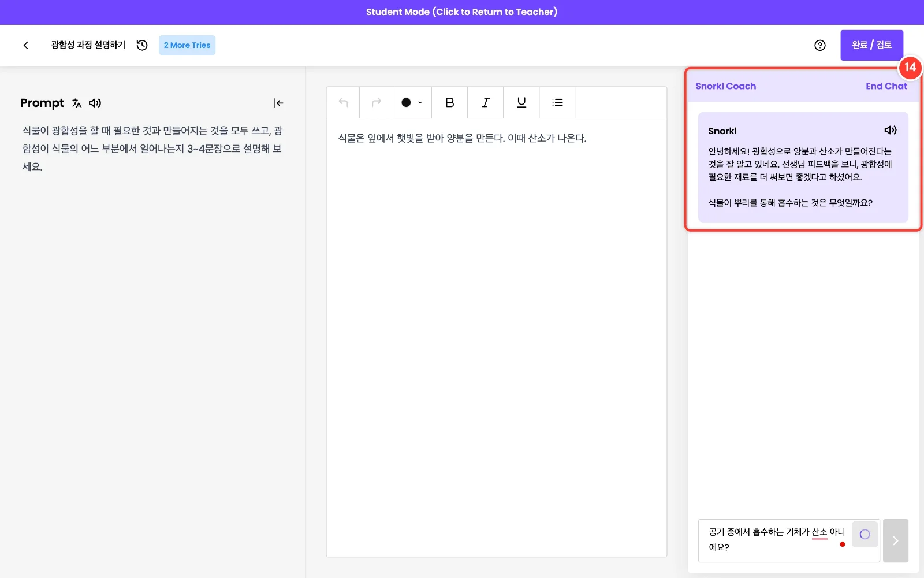Click End Chat in Snorkl Coach
Screen dimensions: 924x578
pyautogui.click(x=886, y=86)
